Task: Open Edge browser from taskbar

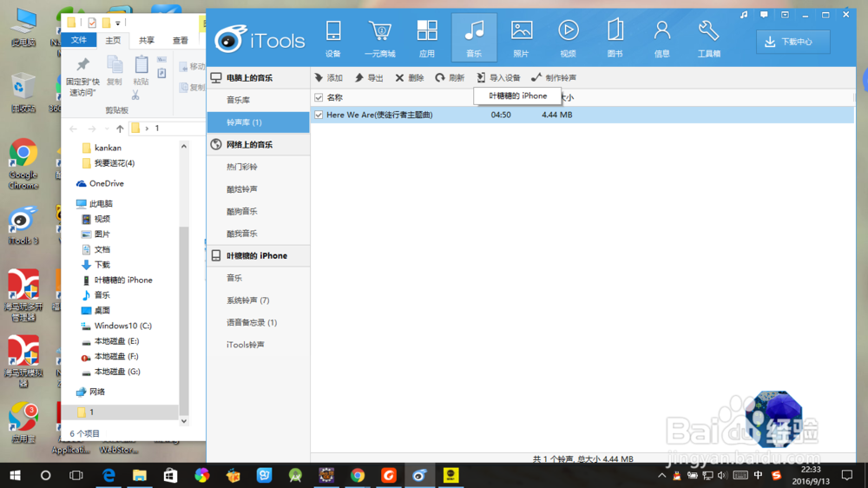Action: tap(108, 475)
